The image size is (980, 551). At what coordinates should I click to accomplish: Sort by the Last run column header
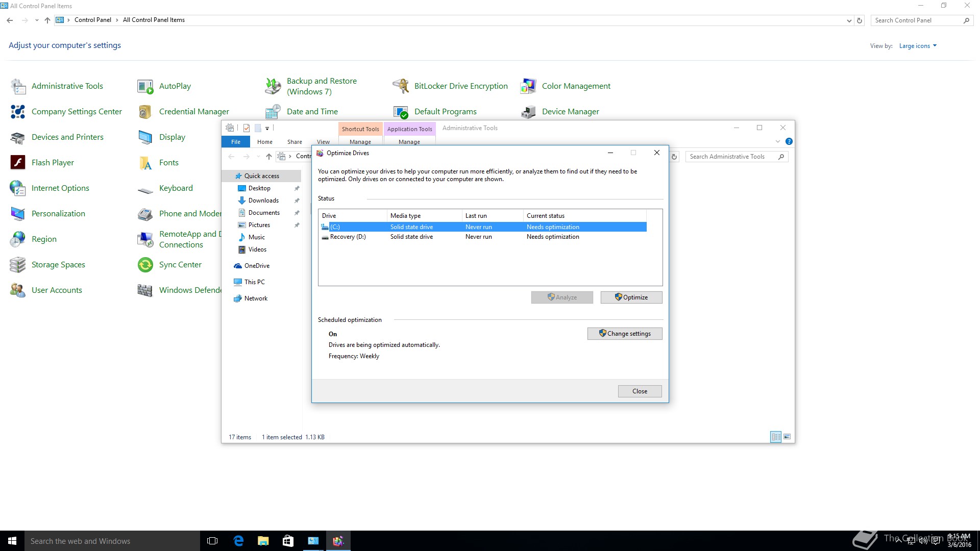click(493, 216)
